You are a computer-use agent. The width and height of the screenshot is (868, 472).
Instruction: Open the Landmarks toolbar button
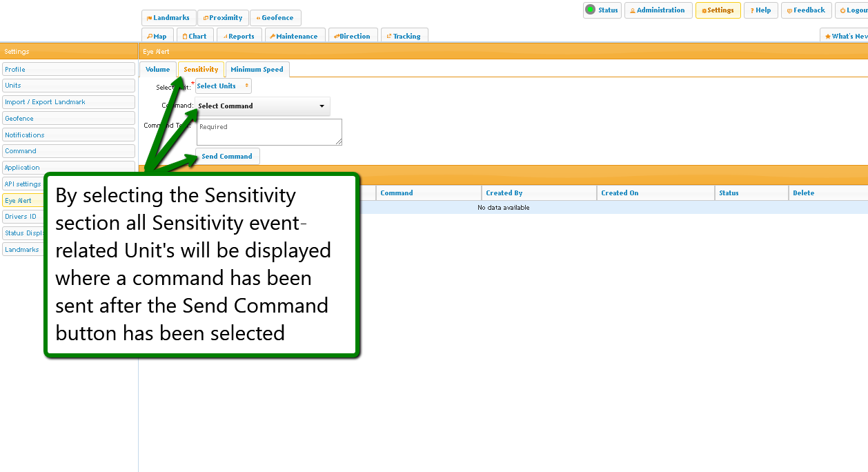(168, 18)
